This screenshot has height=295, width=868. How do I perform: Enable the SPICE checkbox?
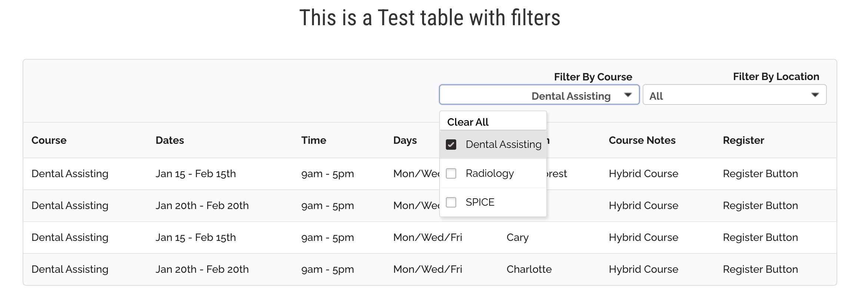point(451,202)
